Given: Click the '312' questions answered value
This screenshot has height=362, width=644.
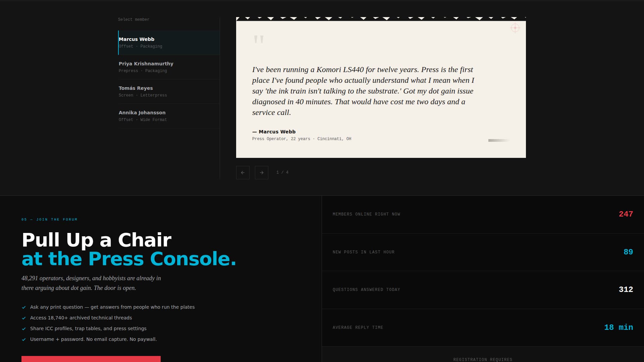Looking at the screenshot, I should pyautogui.click(x=626, y=289).
